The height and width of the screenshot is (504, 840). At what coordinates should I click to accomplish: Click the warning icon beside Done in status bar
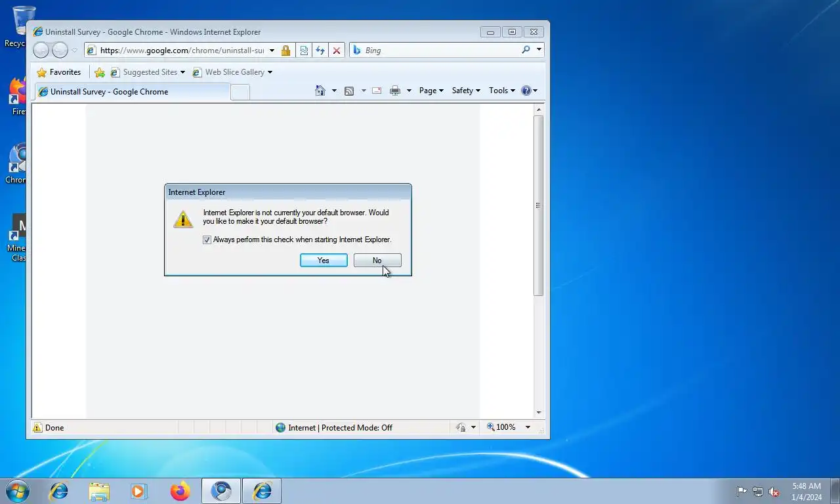coord(37,428)
